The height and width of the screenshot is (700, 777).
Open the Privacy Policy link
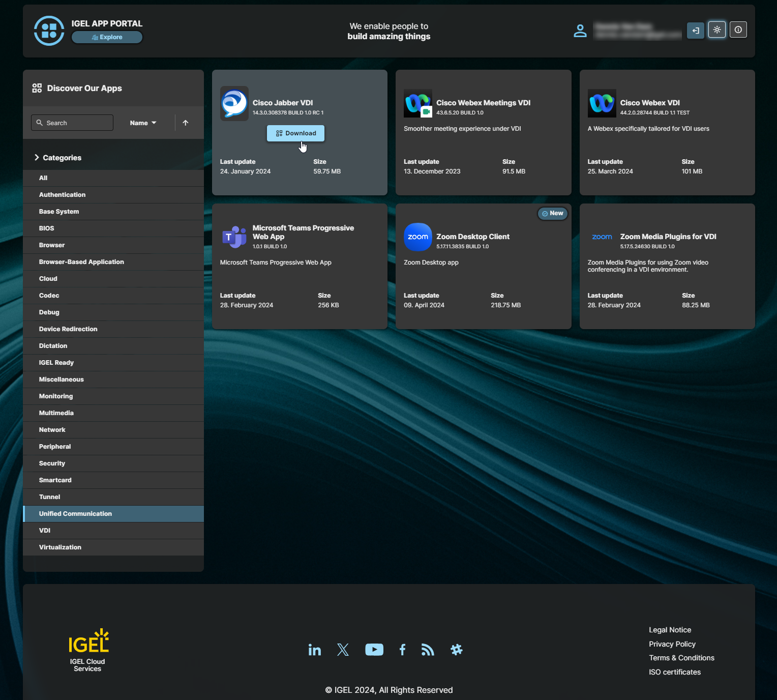click(672, 644)
